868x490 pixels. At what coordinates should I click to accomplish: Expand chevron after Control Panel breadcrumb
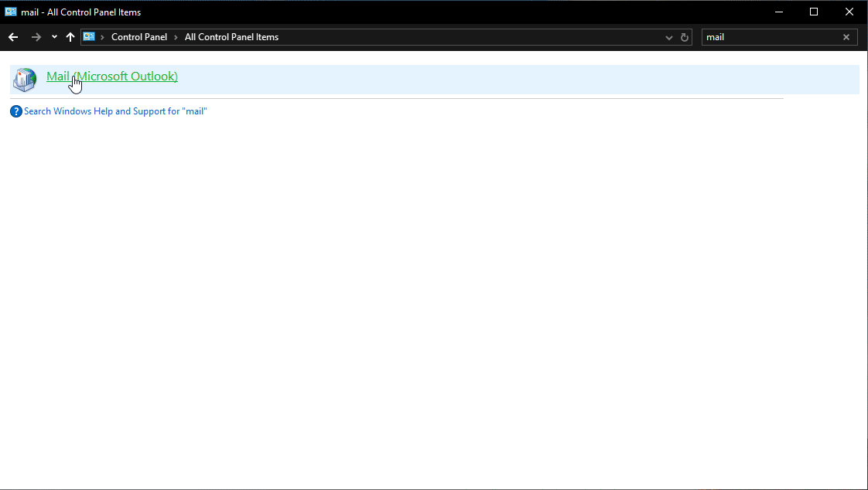pyautogui.click(x=176, y=37)
